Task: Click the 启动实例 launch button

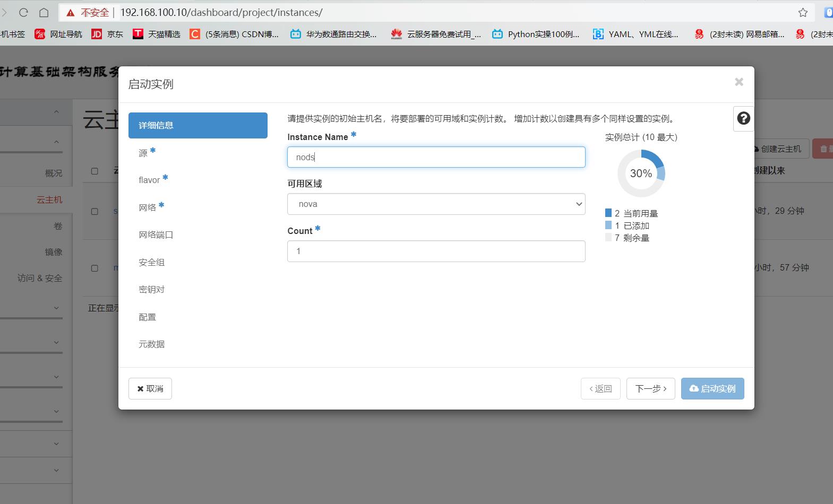Action: point(712,388)
